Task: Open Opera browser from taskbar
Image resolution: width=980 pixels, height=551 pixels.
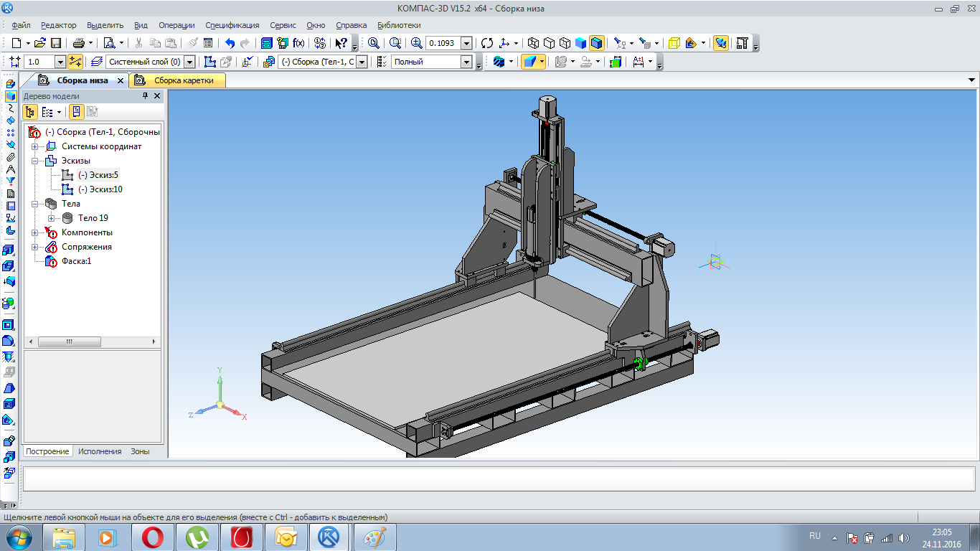Action: point(151,537)
